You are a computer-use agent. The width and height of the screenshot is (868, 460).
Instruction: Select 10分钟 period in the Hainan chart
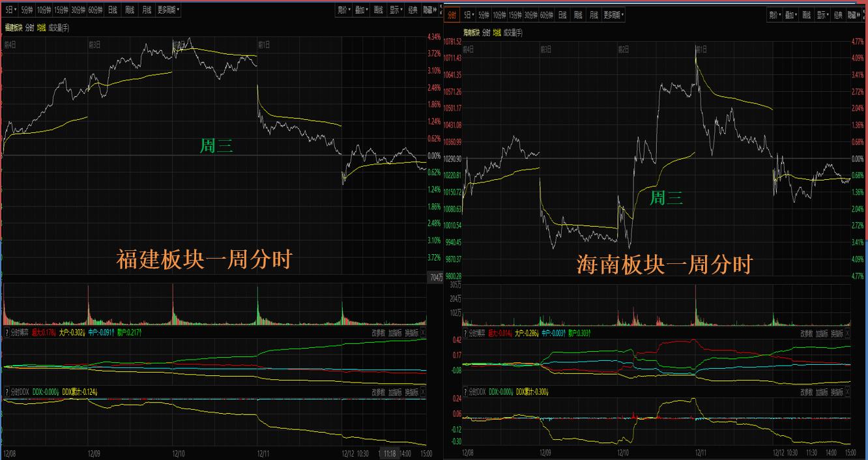499,15
